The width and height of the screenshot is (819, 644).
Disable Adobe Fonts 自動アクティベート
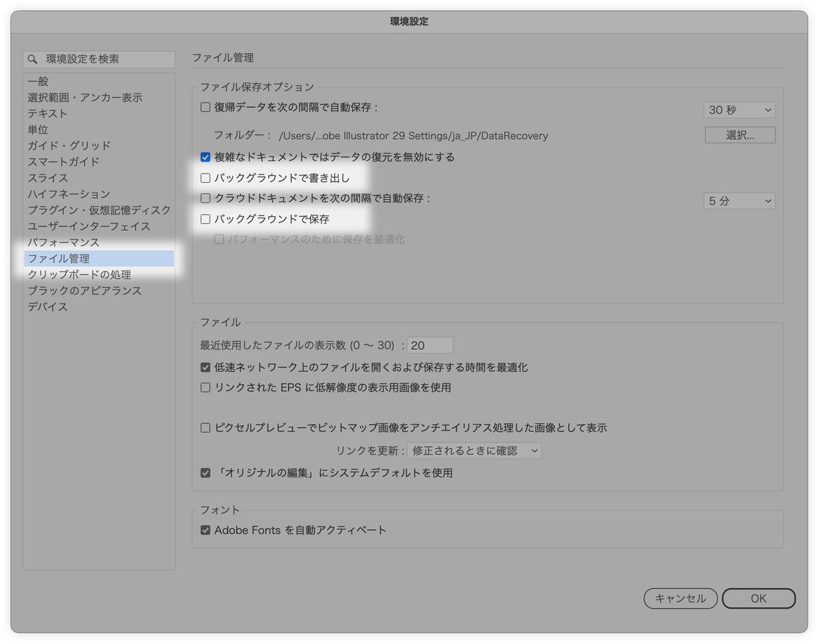pyautogui.click(x=205, y=529)
